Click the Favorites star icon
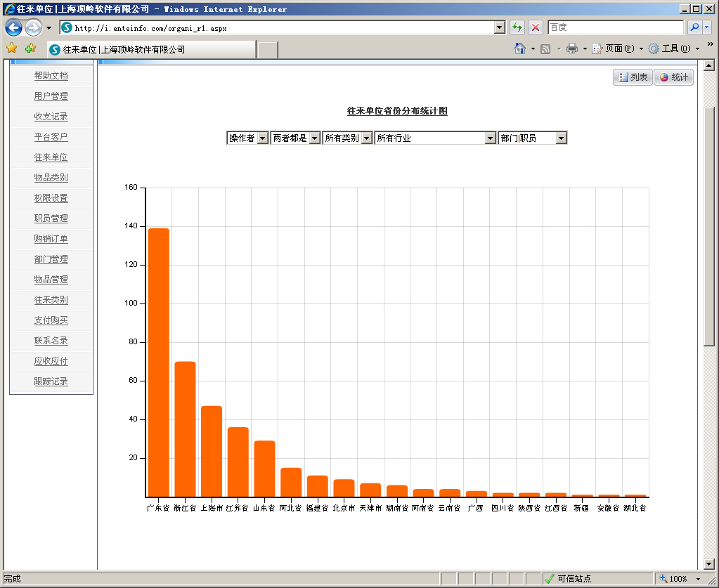This screenshot has height=588, width=719. pyautogui.click(x=11, y=48)
